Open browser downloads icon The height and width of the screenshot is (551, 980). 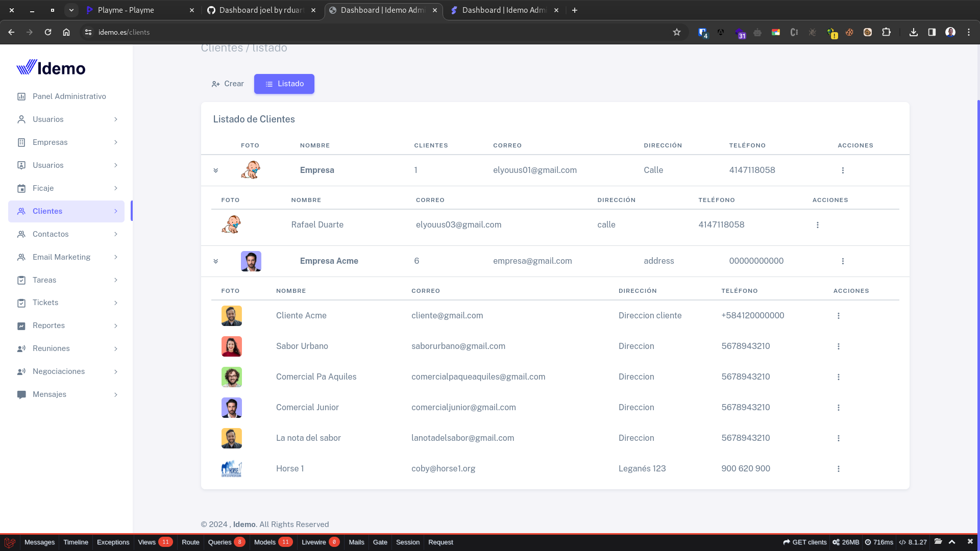pyautogui.click(x=914, y=32)
